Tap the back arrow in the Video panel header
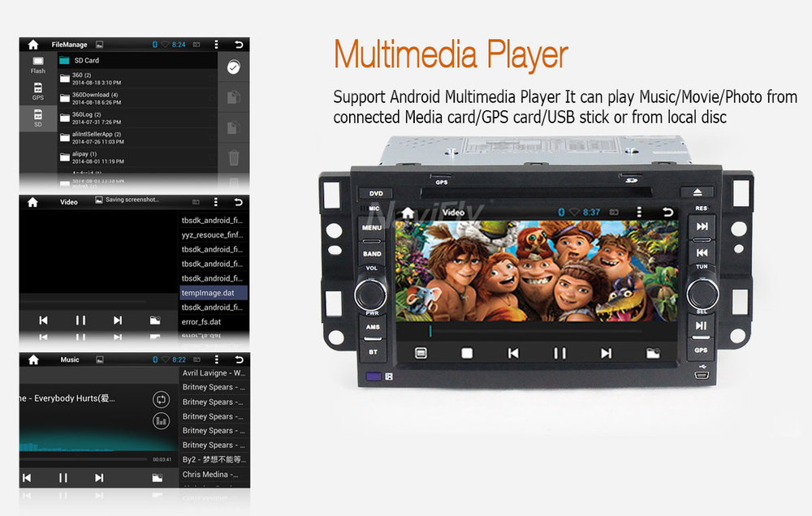Image resolution: width=812 pixels, height=516 pixels. tap(238, 202)
